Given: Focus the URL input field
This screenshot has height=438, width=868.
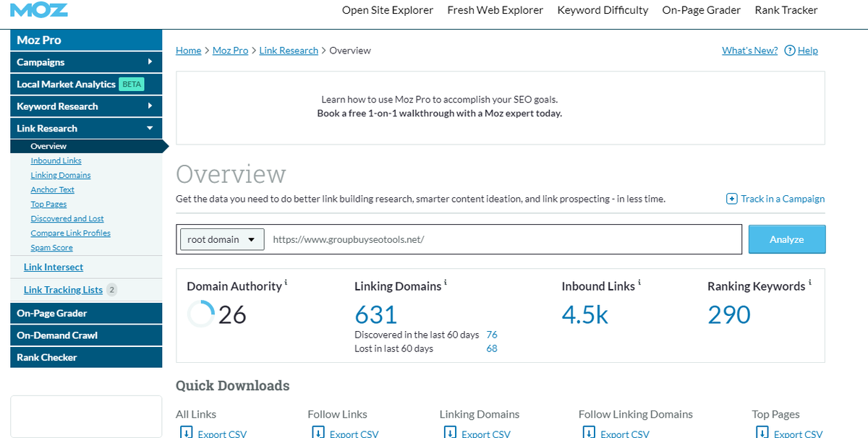Looking at the screenshot, I should 503,239.
